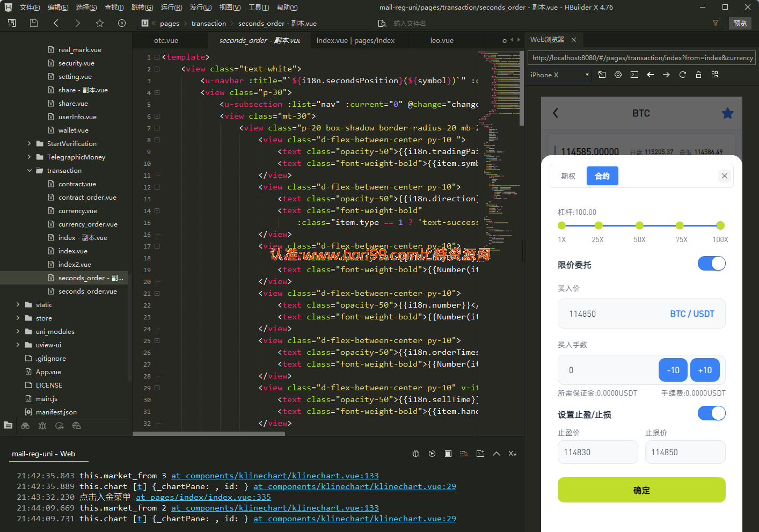Fold the template tag at line 1

[157, 57]
